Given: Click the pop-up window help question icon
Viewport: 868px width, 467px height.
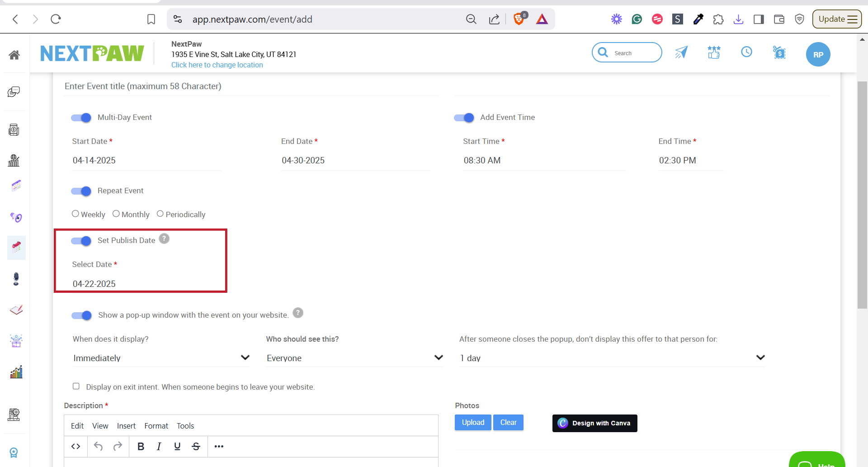Looking at the screenshot, I should (x=298, y=313).
